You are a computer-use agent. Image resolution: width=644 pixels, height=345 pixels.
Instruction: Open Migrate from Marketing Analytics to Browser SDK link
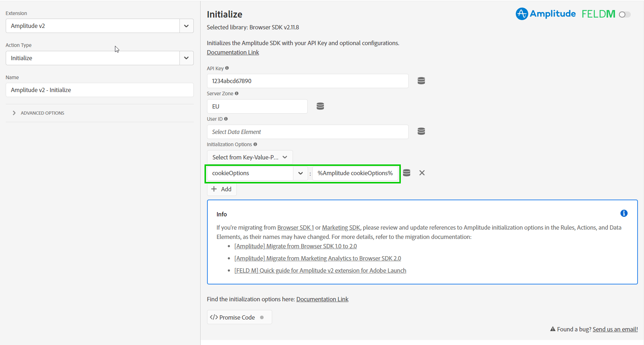[318, 258]
